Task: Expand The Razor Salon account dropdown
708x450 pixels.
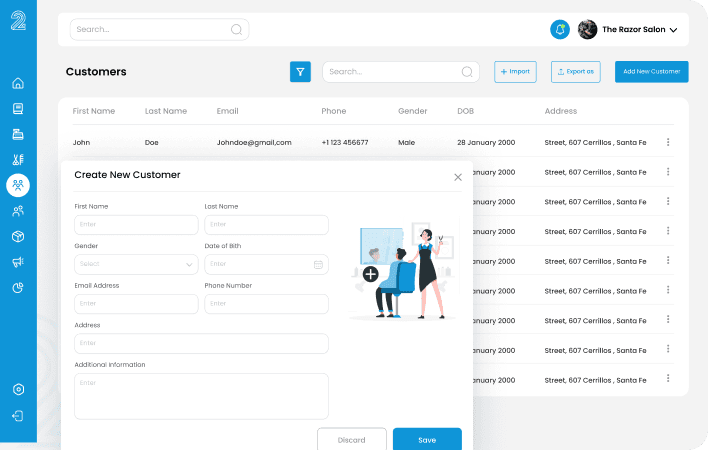Action: (673, 30)
